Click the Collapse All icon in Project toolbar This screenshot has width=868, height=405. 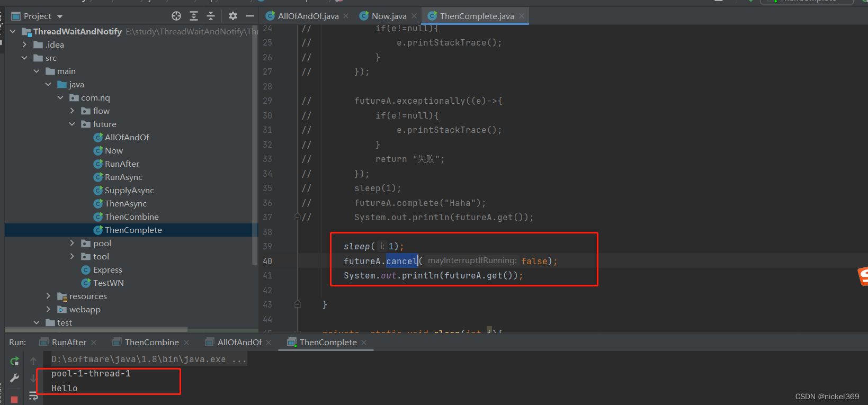tap(211, 16)
